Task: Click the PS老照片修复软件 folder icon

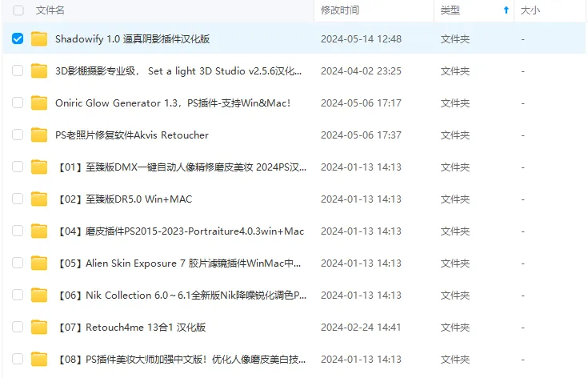Action: pos(39,135)
